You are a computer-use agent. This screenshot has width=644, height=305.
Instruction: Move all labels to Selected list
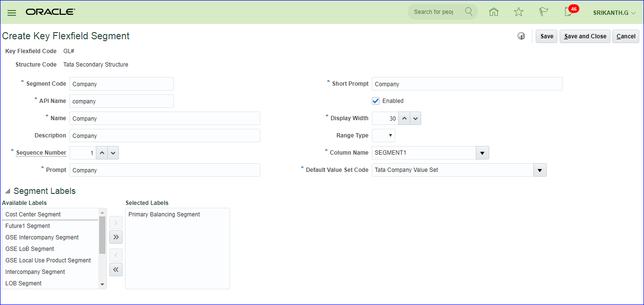pos(116,237)
